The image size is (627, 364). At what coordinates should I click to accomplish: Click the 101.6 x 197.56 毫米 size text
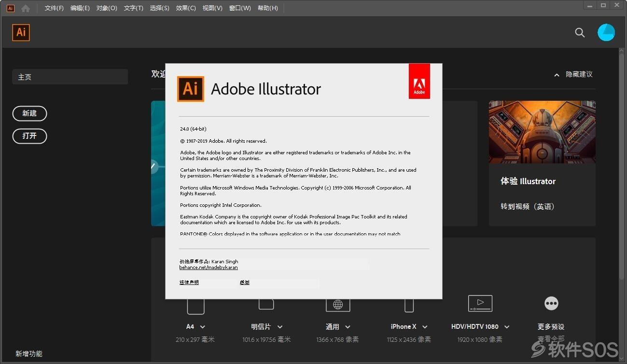coord(266,340)
